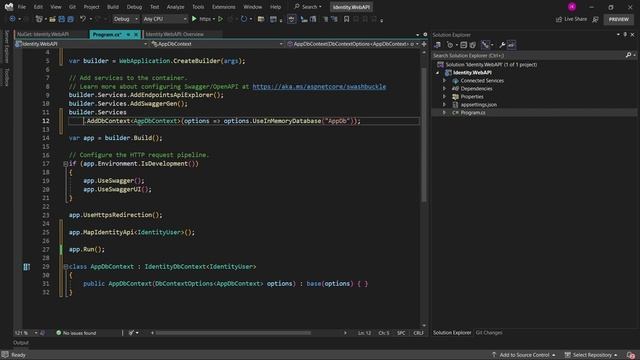Click Collapse All icon in Solution Explorer
The width and height of the screenshot is (640, 360).
click(x=464, y=45)
